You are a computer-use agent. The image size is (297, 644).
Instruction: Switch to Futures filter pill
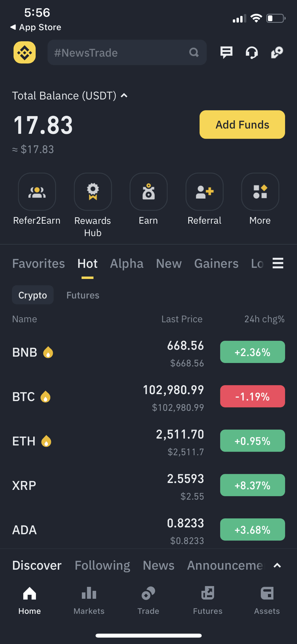click(x=83, y=295)
